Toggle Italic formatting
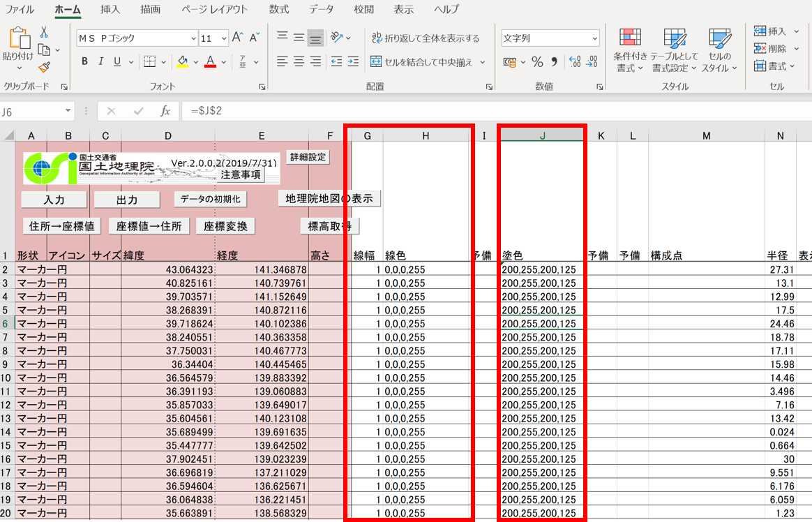This screenshot has height=522, width=812. 101,61
